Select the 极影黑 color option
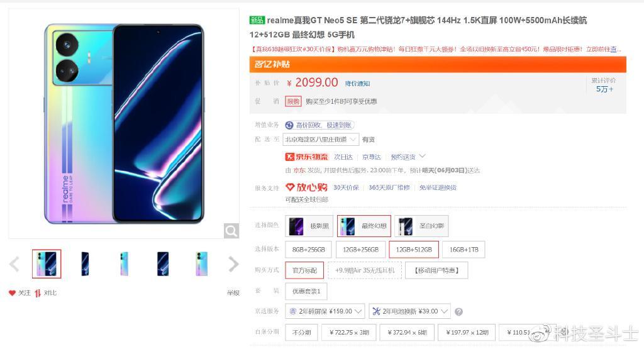The height and width of the screenshot is (349, 644). (309, 226)
